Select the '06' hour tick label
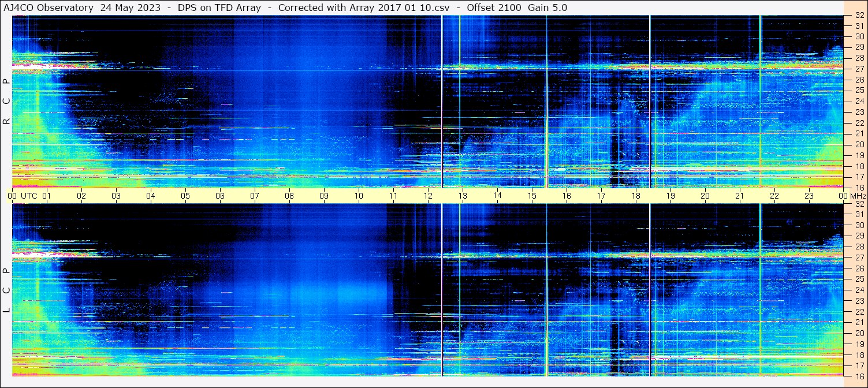Viewport: 868px width, 388px height. pyautogui.click(x=220, y=196)
